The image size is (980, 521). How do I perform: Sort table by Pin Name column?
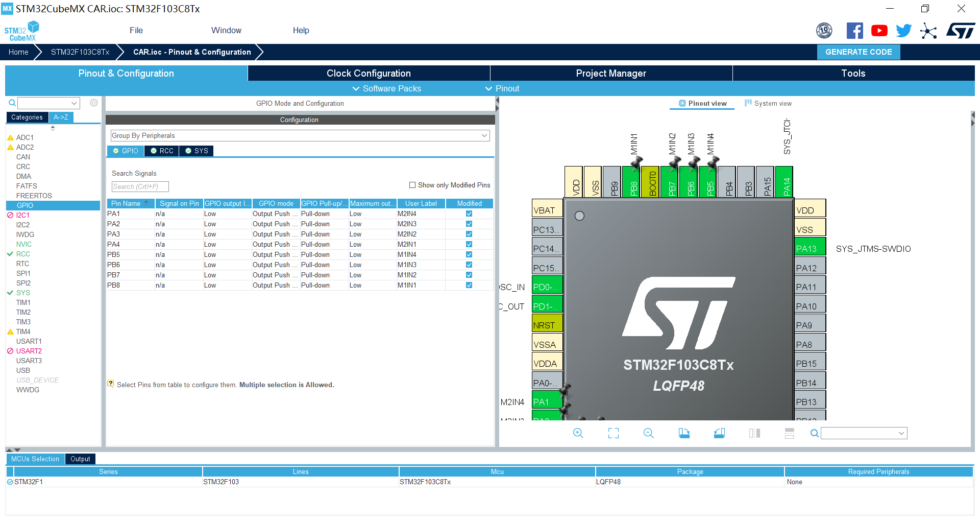(130, 203)
